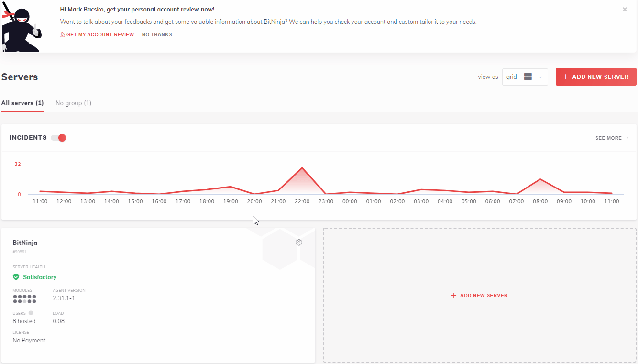The image size is (638, 364).
Task: Click the plus icon in the empty server card
Action: coord(454,296)
